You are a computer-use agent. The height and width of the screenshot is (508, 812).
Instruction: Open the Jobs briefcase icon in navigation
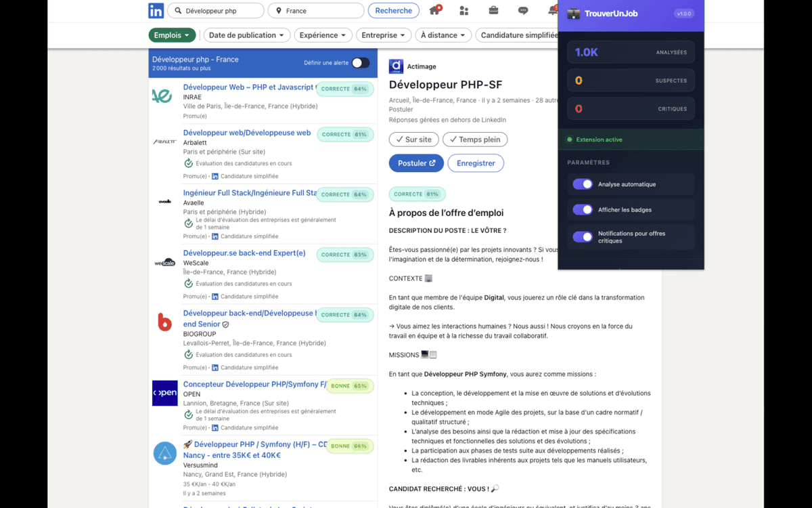(x=493, y=11)
